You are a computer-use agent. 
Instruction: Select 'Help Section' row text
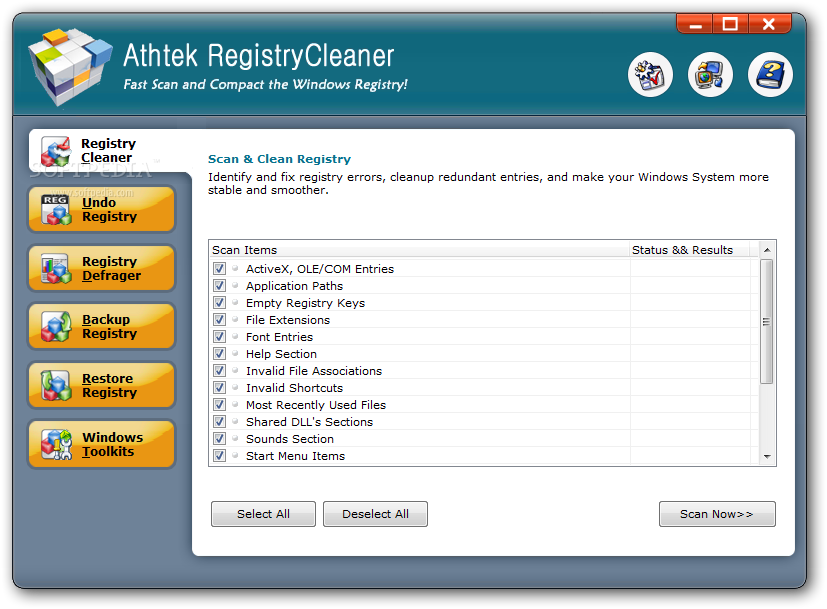pyautogui.click(x=281, y=354)
